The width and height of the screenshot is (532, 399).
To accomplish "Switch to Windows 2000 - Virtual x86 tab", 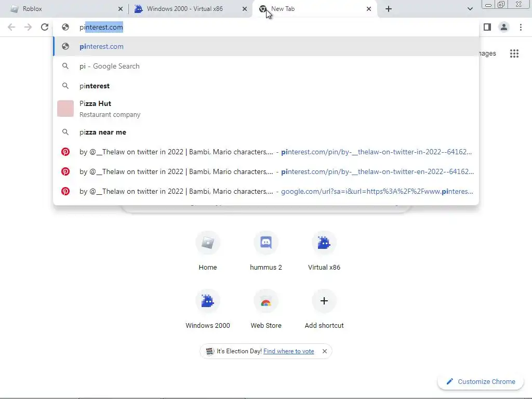I will coord(190,9).
